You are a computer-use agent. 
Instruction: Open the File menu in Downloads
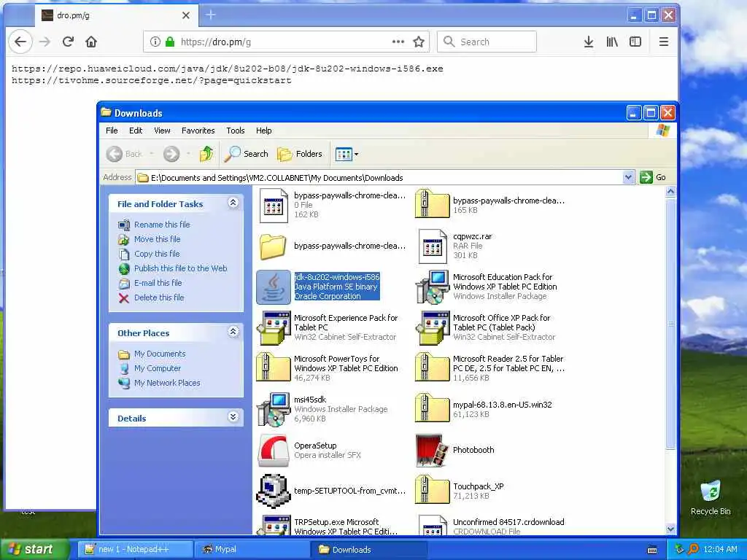112,131
